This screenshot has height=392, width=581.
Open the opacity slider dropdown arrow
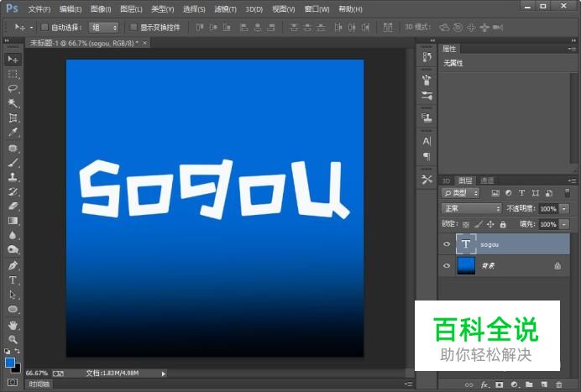564,209
